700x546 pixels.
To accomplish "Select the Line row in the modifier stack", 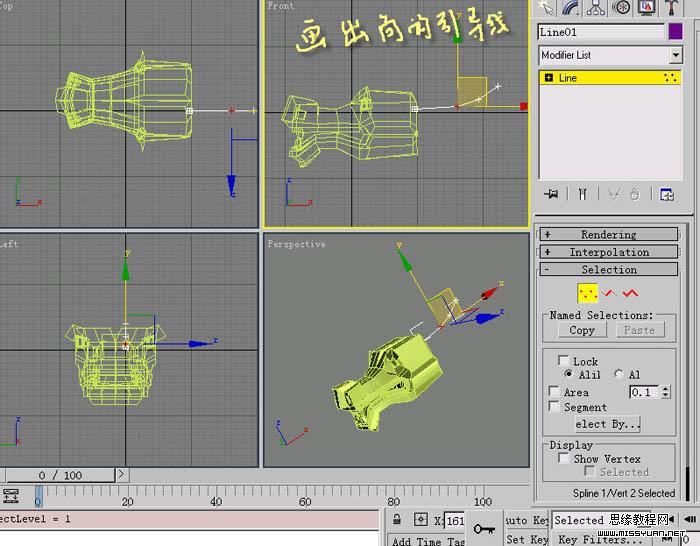I will click(610, 78).
